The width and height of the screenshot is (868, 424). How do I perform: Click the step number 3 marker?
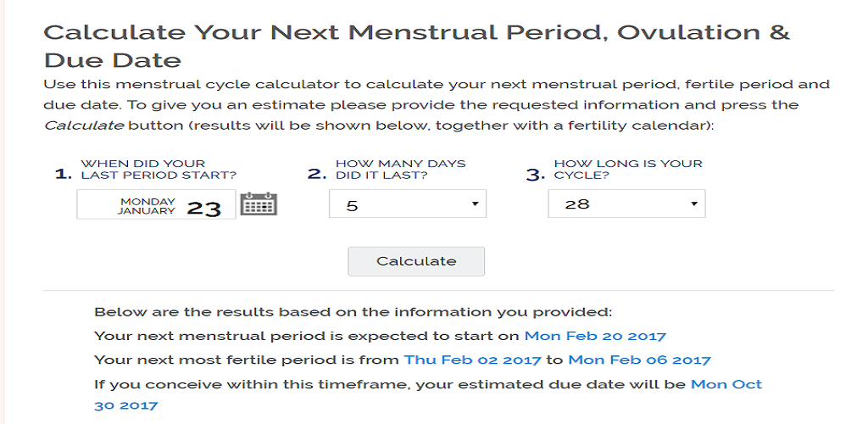click(535, 175)
